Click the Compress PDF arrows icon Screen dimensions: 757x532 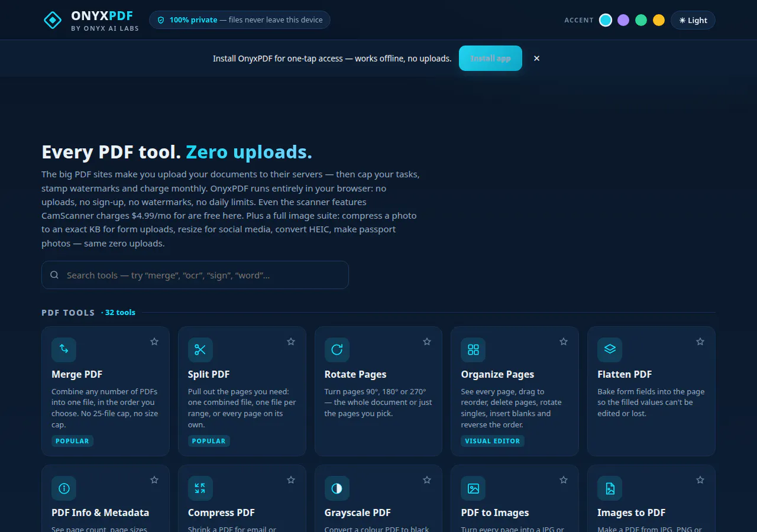click(x=200, y=488)
